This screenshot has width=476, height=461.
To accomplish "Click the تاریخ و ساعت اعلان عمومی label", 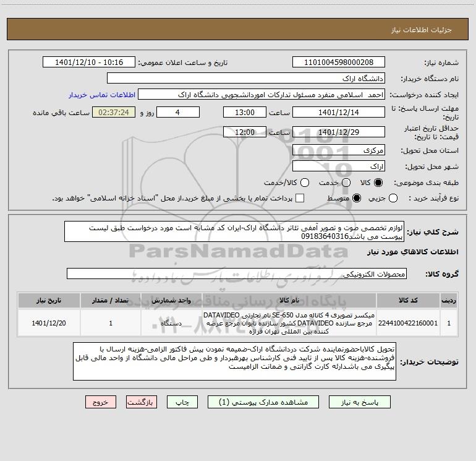I will pyautogui.click(x=183, y=63).
